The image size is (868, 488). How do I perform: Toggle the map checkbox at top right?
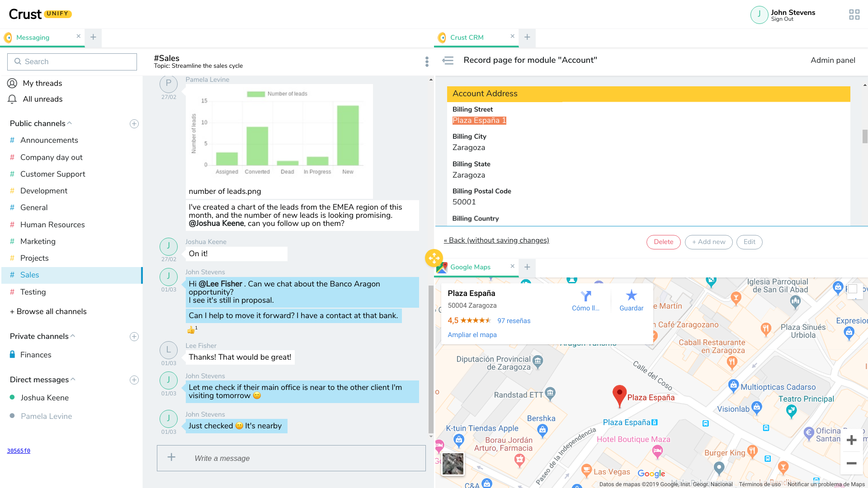pyautogui.click(x=853, y=289)
